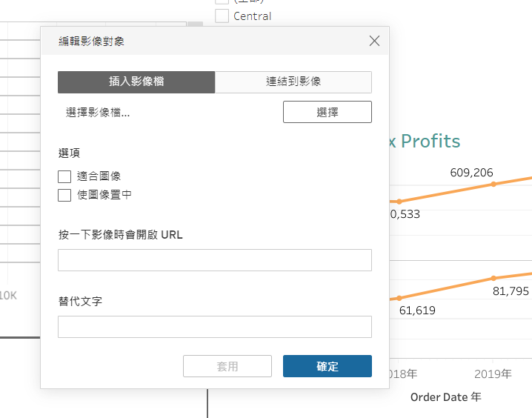Image resolution: width=532 pixels, height=418 pixels.
Task: Switch to the 插入影像檔 tab
Action: click(136, 82)
